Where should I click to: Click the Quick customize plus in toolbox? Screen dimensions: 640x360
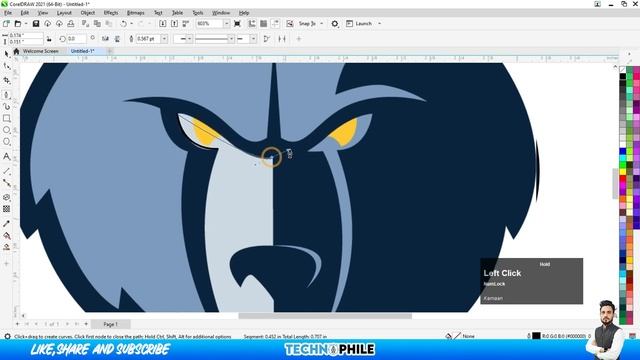[x=7, y=264]
